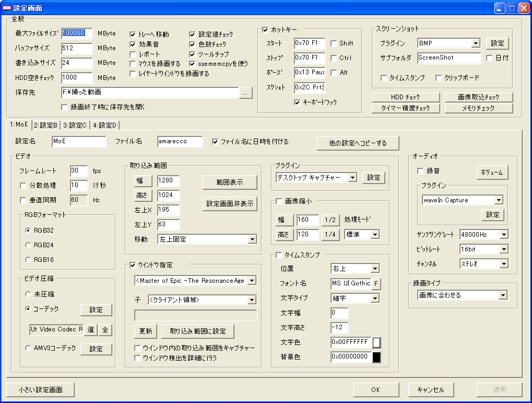
Task: Enable マウスを録画する checkbox
Action: (x=133, y=64)
